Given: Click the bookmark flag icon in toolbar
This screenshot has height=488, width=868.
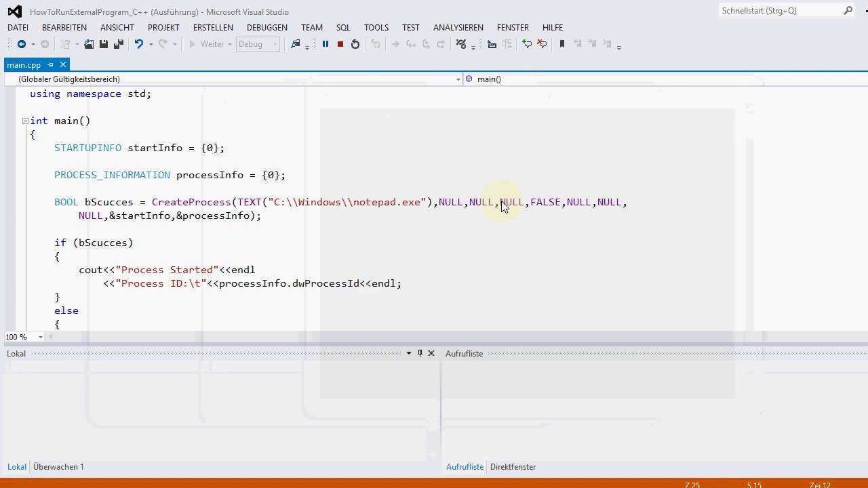Looking at the screenshot, I should point(561,44).
